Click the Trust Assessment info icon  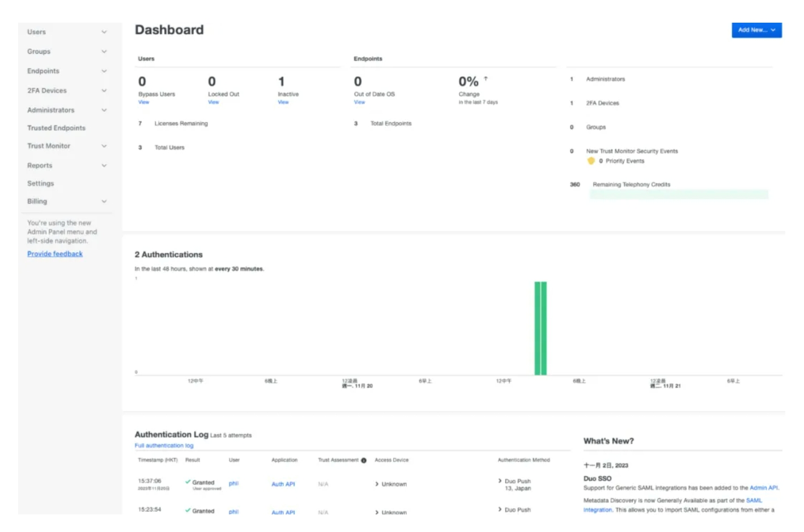pyautogui.click(x=364, y=461)
